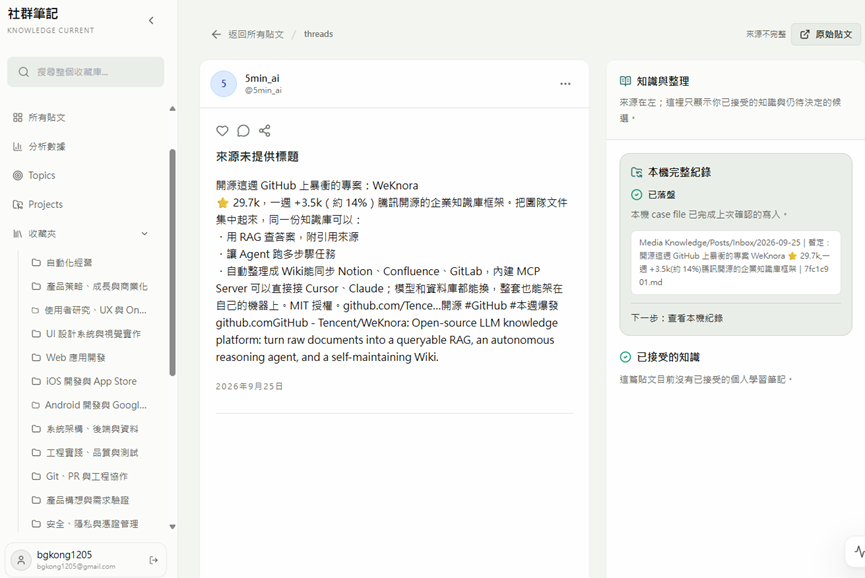This screenshot has height=578, width=865.
Task: Click the back arrow icon
Action: point(216,34)
